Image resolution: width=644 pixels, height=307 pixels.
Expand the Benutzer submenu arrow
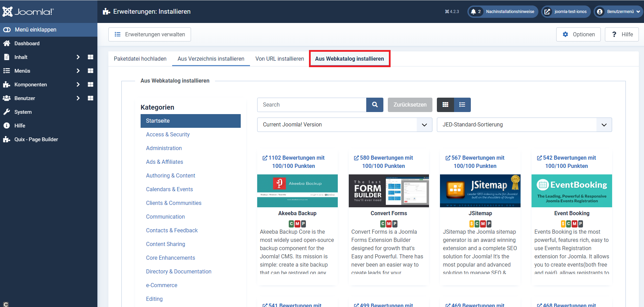[78, 98]
